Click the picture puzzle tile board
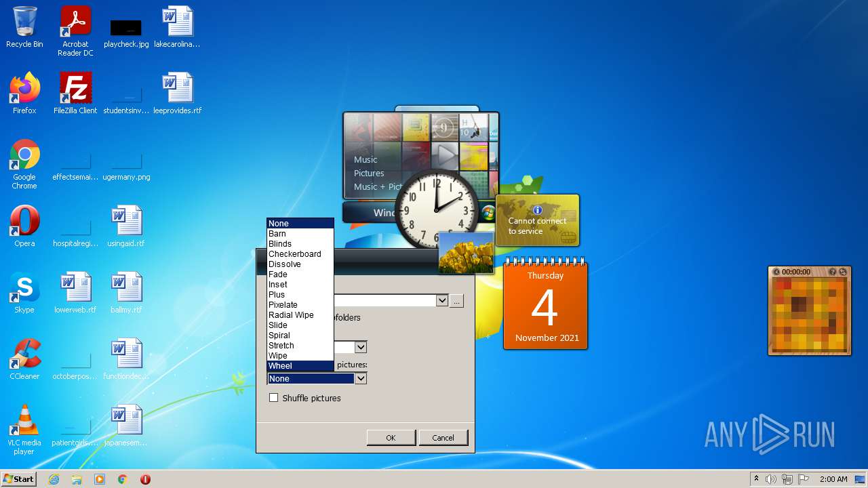This screenshot has height=488, width=868. pos(809,314)
